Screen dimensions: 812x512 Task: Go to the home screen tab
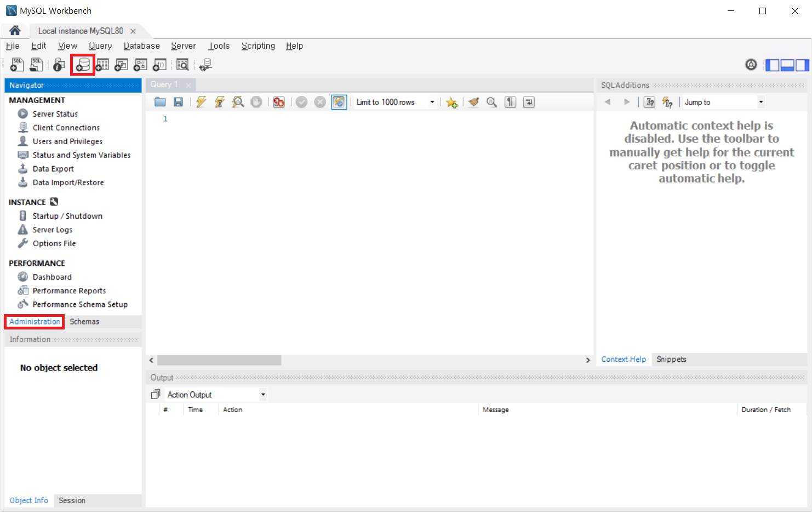(15, 31)
